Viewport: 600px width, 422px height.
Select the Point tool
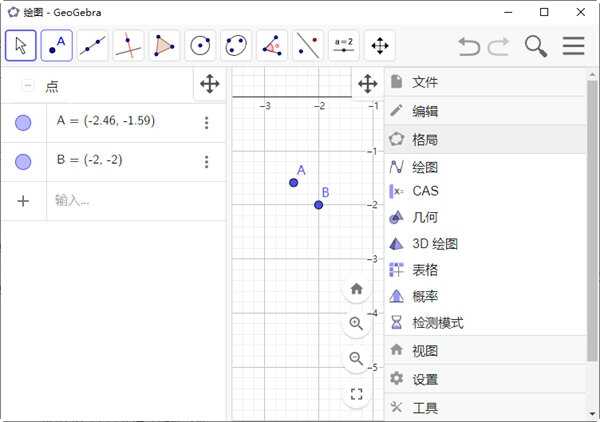[56, 45]
